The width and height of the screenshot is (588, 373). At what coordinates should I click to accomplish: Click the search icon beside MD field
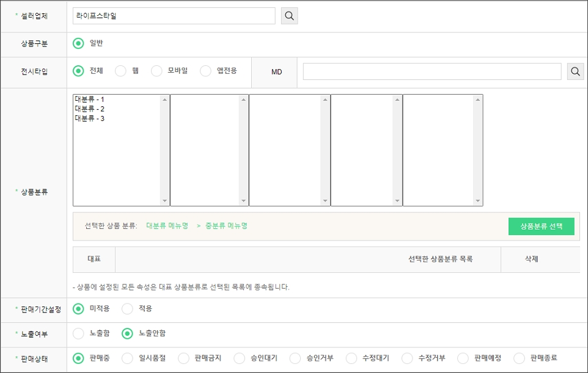pyautogui.click(x=575, y=71)
